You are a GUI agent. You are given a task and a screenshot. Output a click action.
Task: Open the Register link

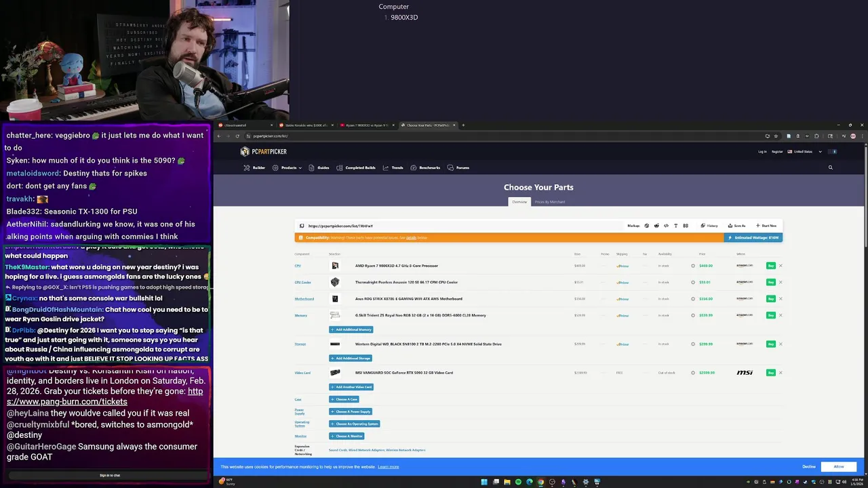pos(777,152)
